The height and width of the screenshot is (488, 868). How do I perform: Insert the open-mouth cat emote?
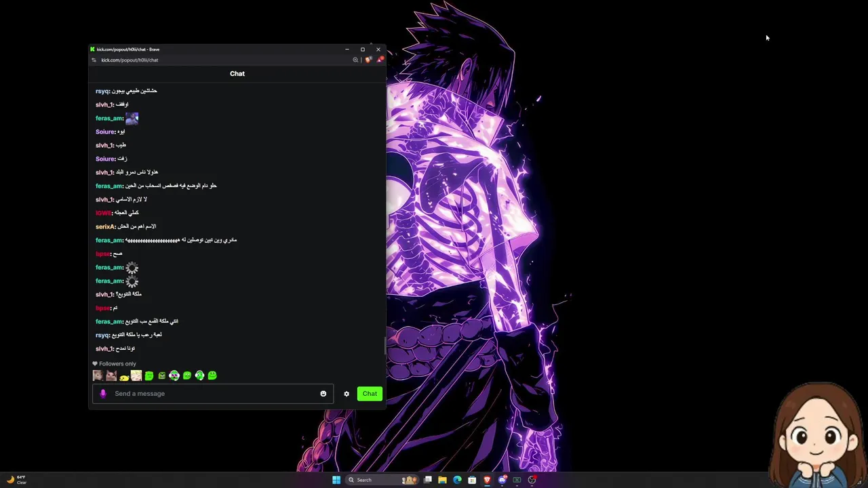111,375
